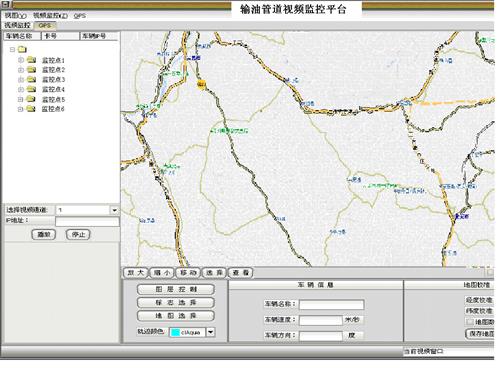The width and height of the screenshot is (500, 376).
Task: Select the 缩小 zoom-out map tool
Action: pos(162,273)
